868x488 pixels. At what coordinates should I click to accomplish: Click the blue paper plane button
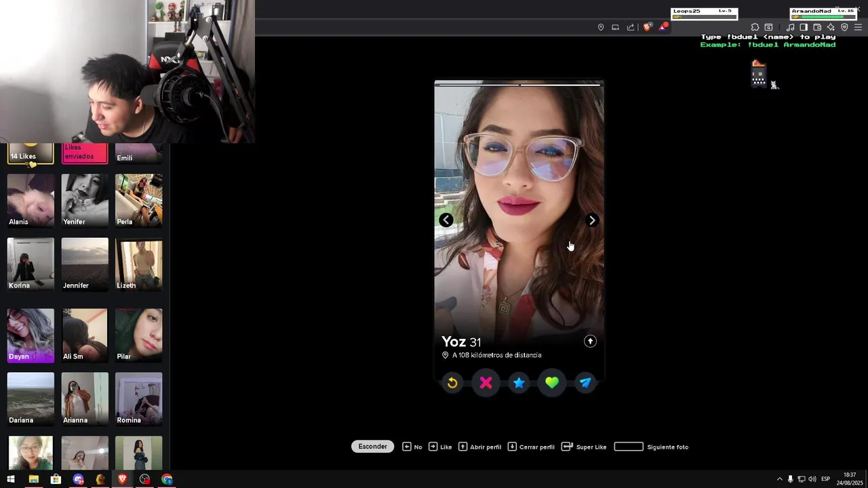pyautogui.click(x=585, y=383)
